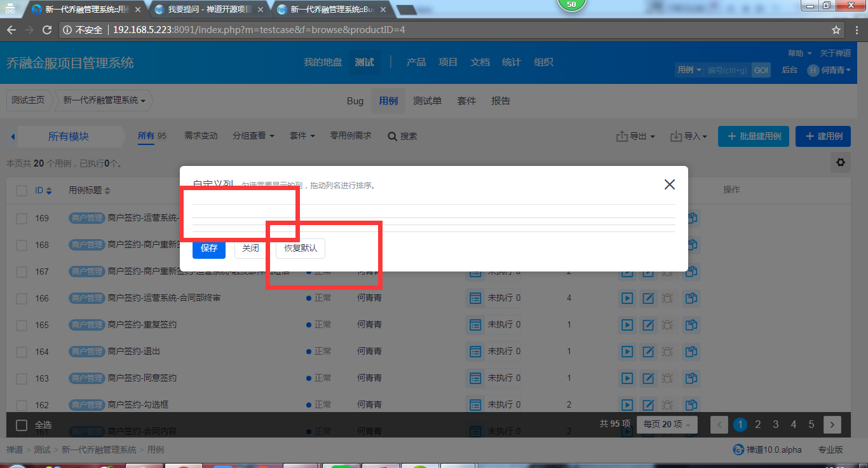Click bug icon in 商户签约-同意签约 row

pos(668,378)
